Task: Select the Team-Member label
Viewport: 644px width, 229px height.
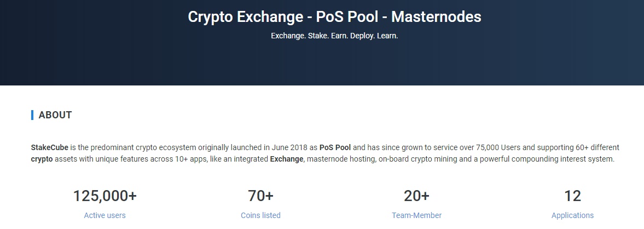Action: pos(416,215)
